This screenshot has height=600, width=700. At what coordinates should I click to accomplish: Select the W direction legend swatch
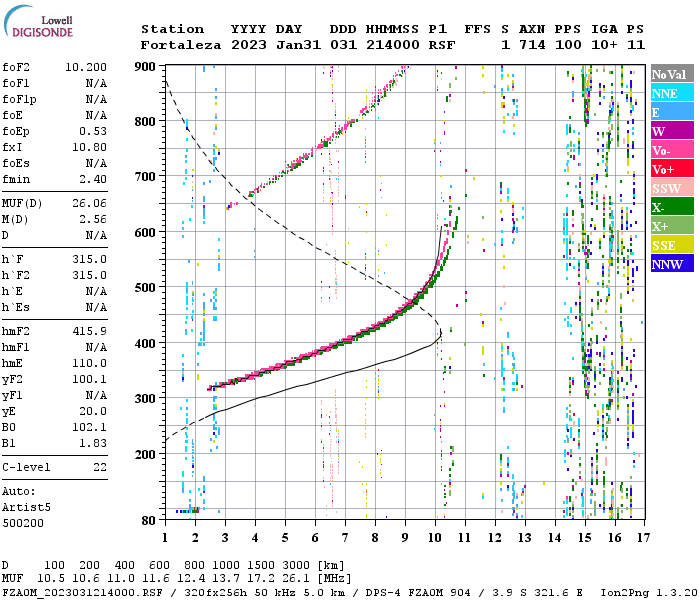click(x=672, y=131)
